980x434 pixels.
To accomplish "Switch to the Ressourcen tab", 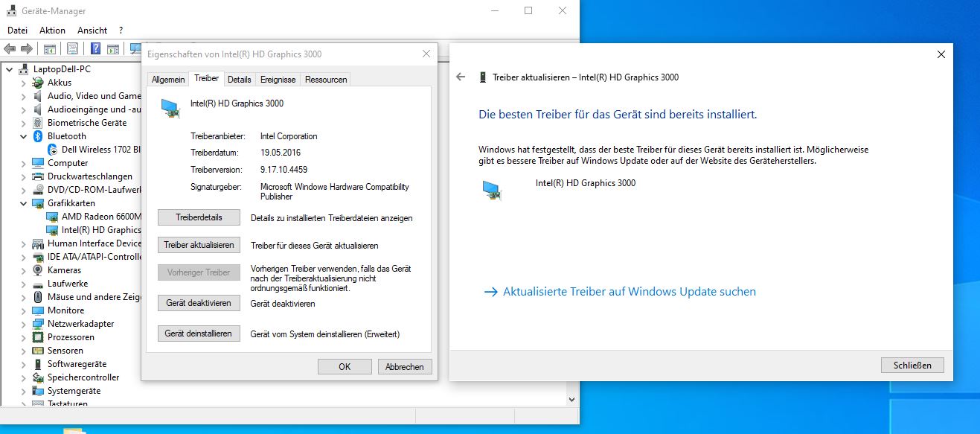I will click(x=326, y=80).
